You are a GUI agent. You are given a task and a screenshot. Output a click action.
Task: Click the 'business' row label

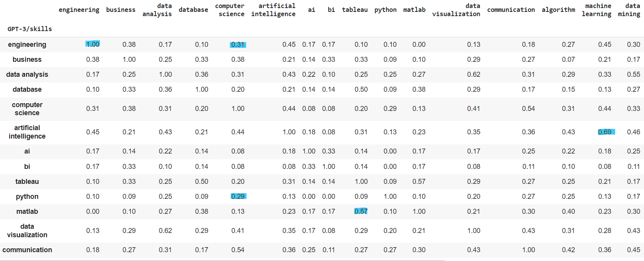coord(27,59)
